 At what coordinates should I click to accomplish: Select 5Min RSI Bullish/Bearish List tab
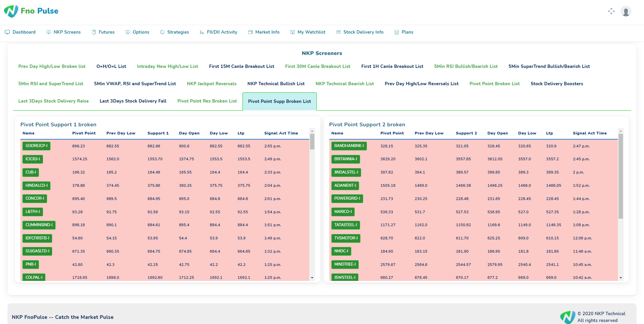point(466,67)
